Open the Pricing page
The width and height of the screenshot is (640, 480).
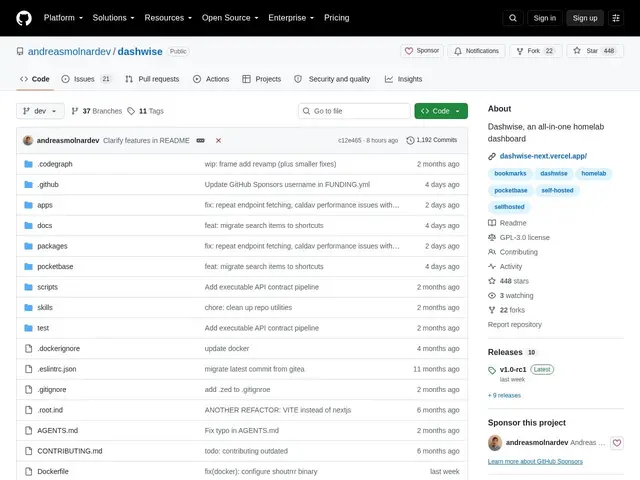(337, 18)
